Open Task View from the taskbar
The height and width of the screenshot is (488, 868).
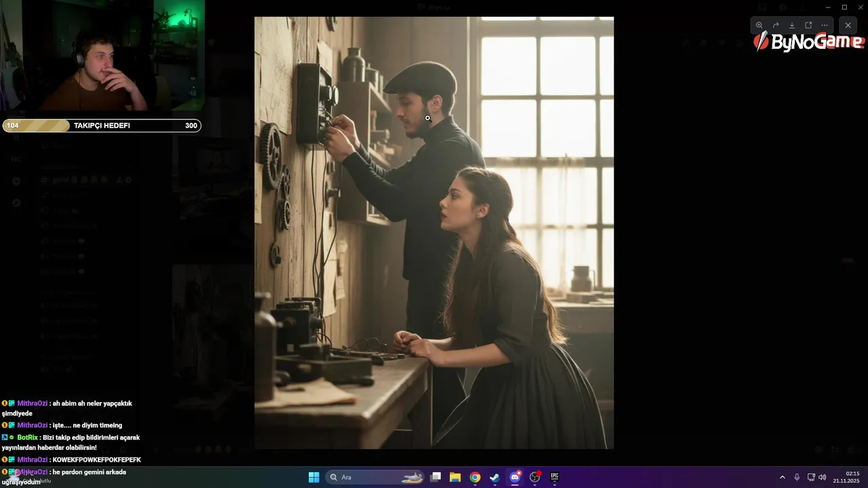click(436, 477)
